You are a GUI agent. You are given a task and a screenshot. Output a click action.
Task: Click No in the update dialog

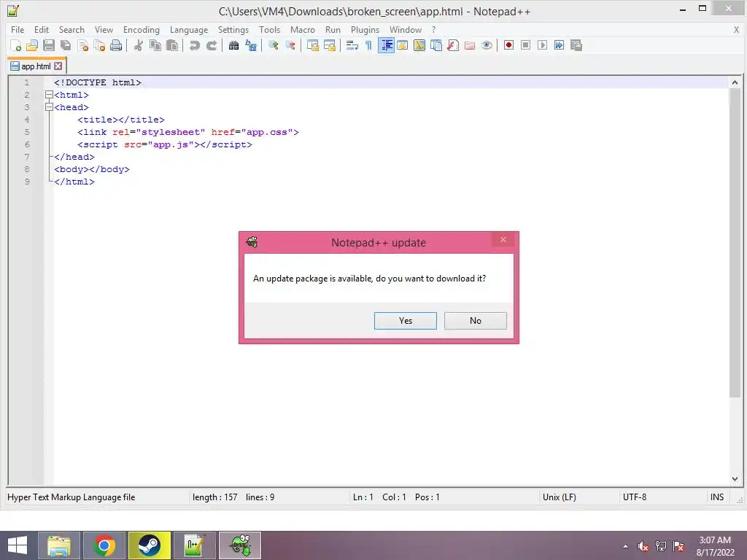click(x=476, y=321)
